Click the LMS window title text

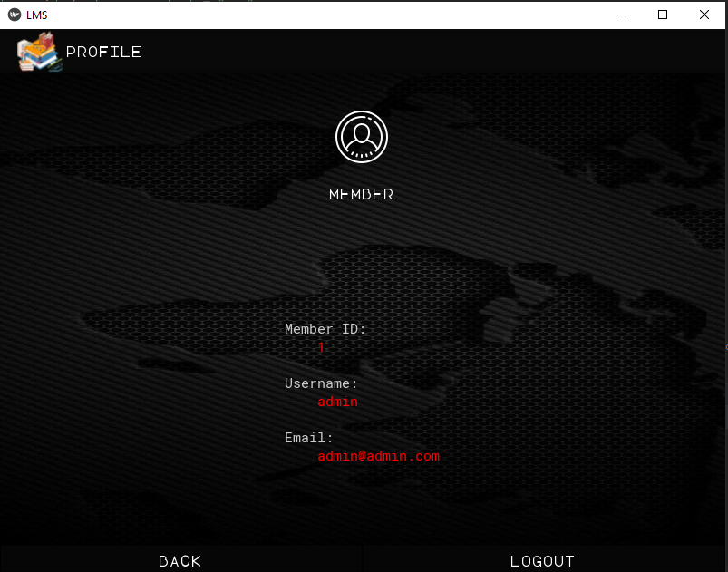pyautogui.click(x=36, y=15)
